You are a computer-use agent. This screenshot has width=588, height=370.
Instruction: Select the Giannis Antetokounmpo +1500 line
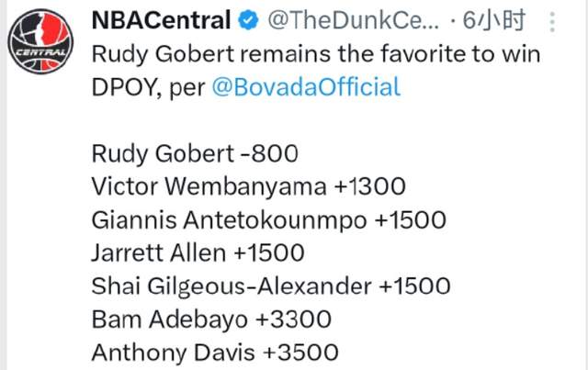pyautogui.click(x=268, y=220)
